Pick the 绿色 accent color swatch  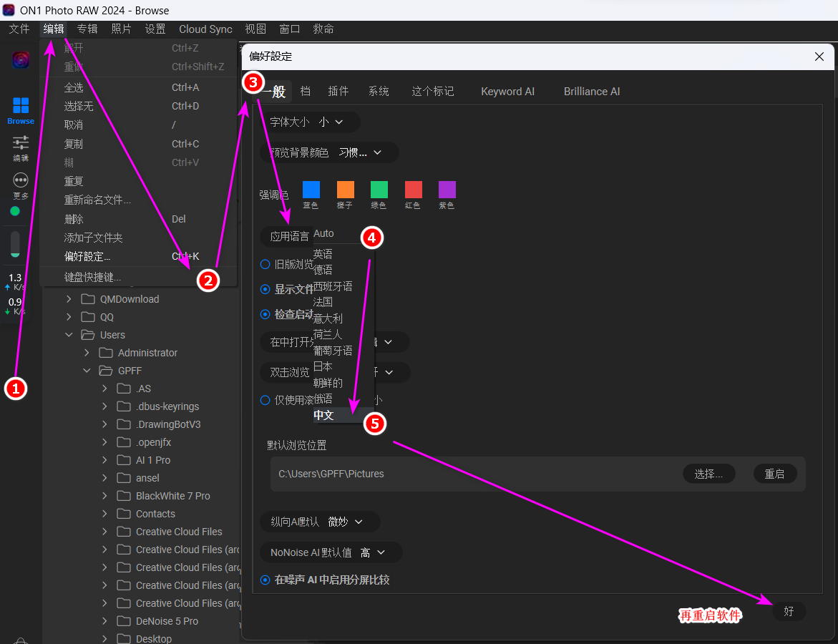click(379, 190)
